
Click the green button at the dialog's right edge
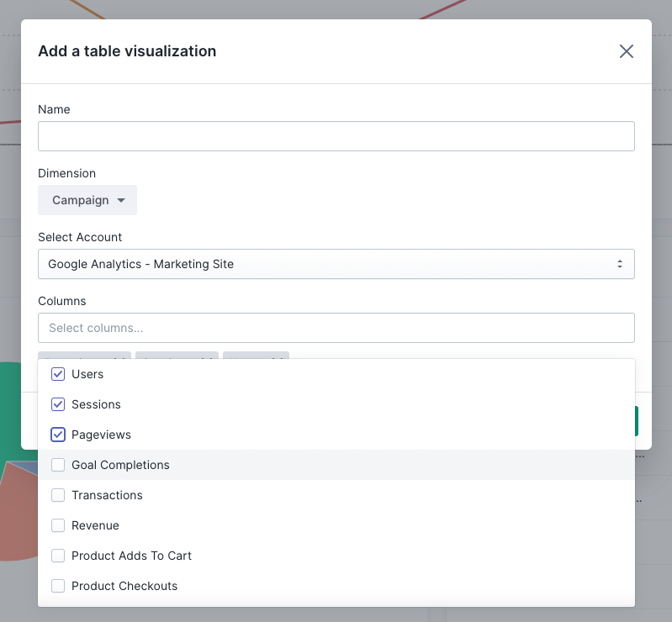coord(636,421)
